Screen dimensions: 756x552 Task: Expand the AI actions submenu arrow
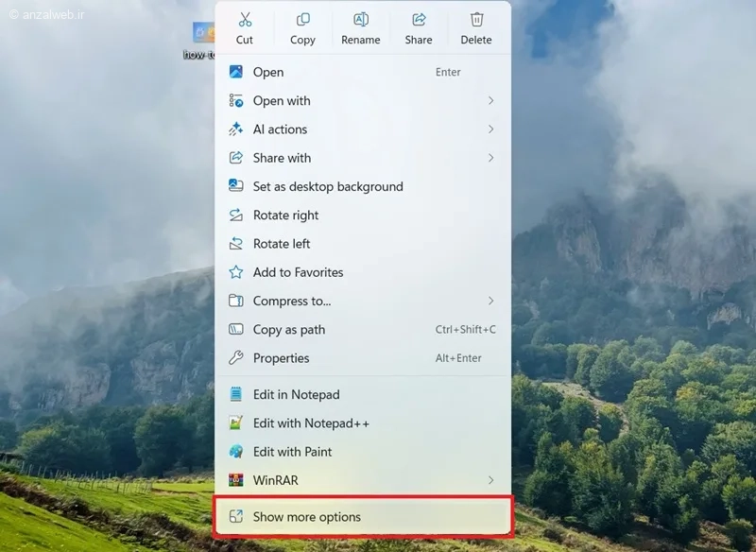pos(490,129)
